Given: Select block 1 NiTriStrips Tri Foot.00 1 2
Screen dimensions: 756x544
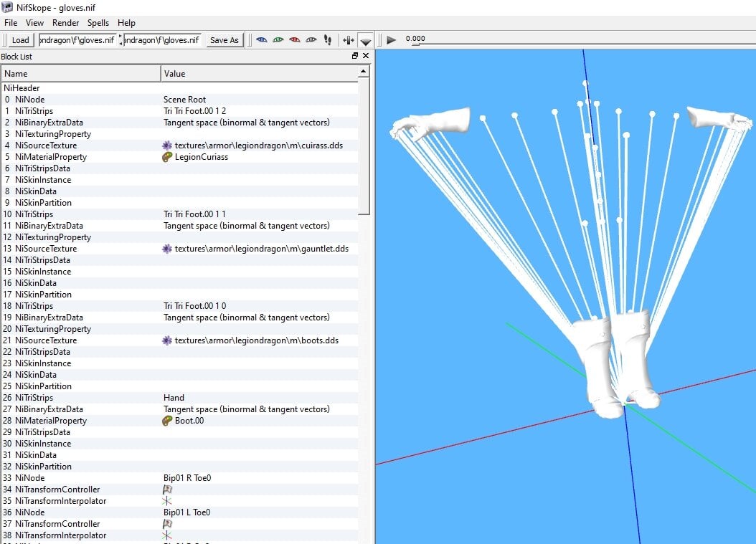Looking at the screenshot, I should [x=180, y=111].
